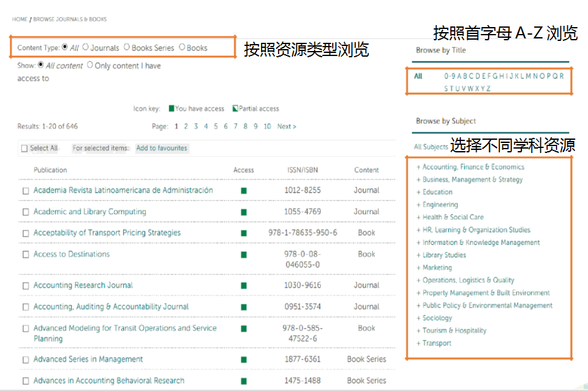Select the Journals content type radio

pos(86,47)
